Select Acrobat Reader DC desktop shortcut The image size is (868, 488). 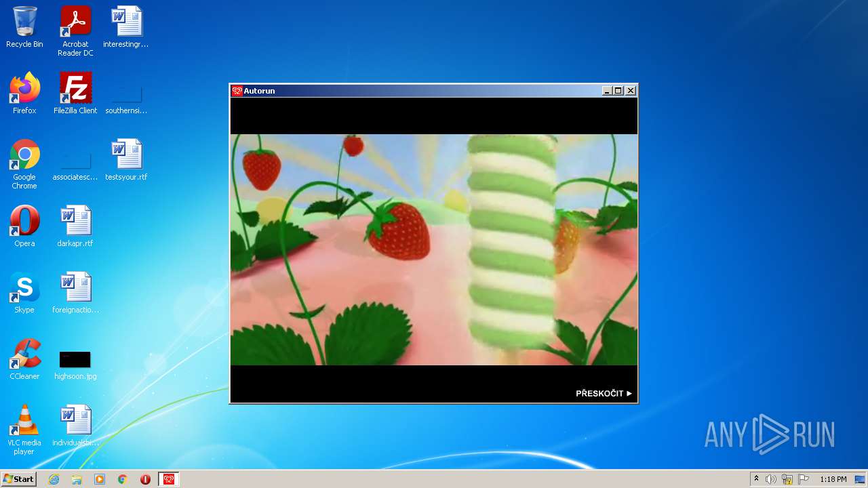(x=75, y=31)
